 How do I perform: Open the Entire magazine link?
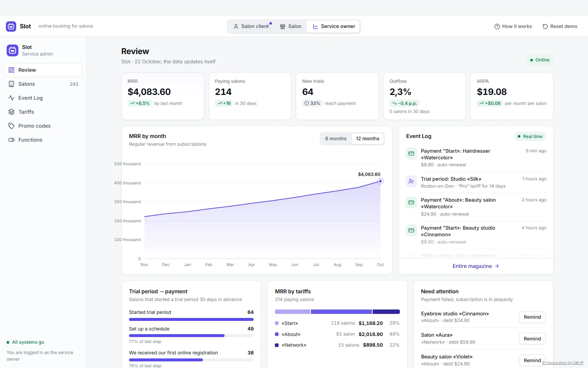(476, 266)
